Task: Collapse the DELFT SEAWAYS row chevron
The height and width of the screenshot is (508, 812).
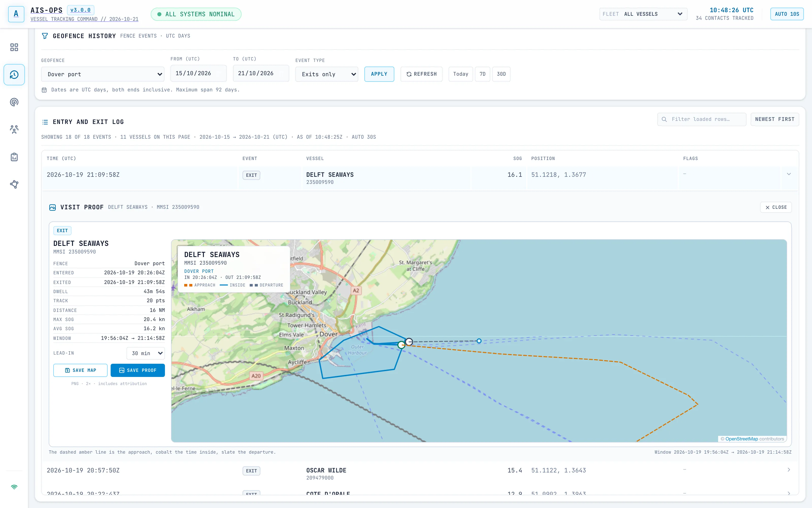Action: 789,174
